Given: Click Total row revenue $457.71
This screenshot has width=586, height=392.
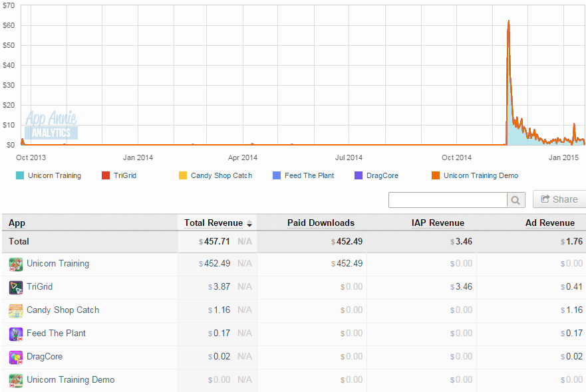Looking at the screenshot, I should pyautogui.click(x=214, y=242).
